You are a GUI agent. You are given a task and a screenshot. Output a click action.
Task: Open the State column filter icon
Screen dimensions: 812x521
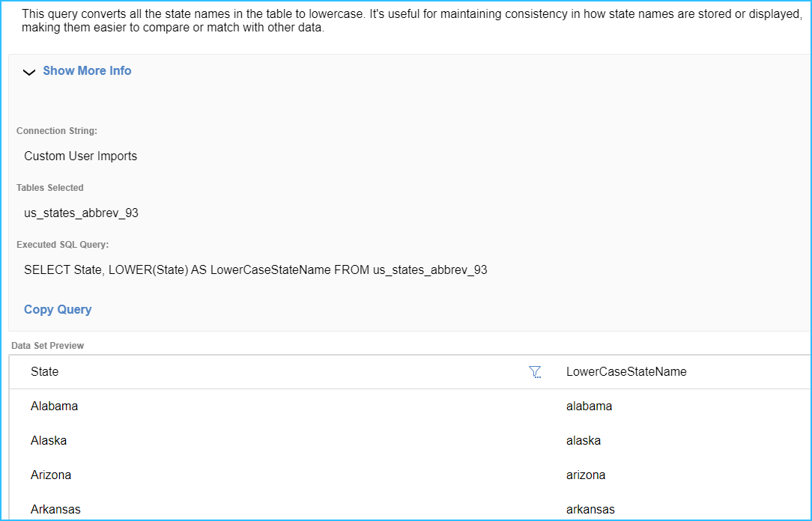pos(535,372)
